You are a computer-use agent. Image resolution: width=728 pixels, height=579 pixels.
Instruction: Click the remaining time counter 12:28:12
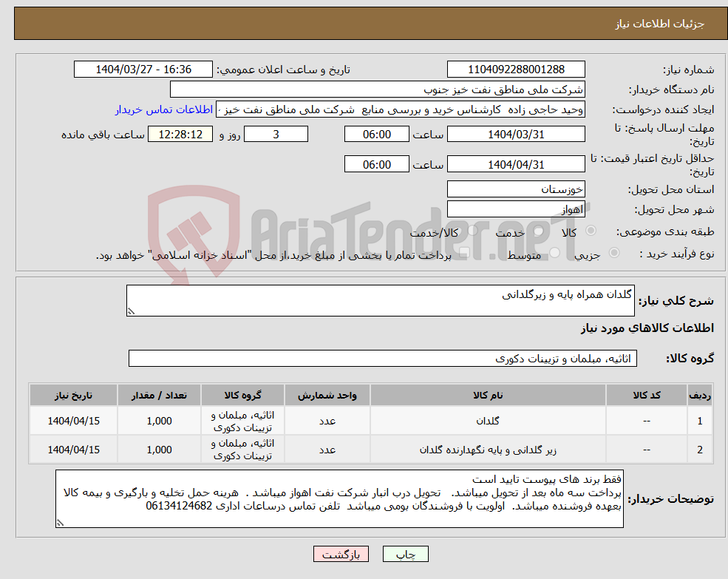[181, 135]
